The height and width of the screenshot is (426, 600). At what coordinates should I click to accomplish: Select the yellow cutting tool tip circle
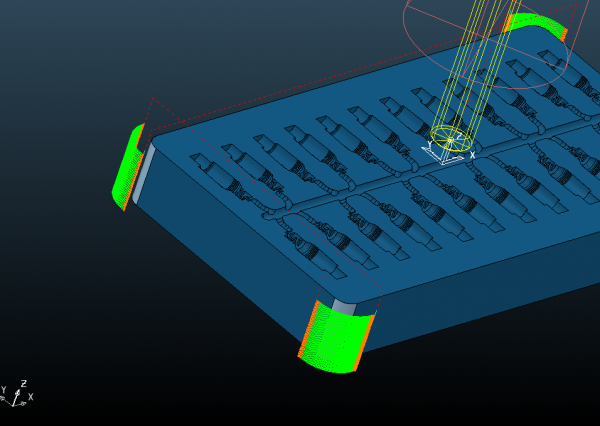(450, 138)
